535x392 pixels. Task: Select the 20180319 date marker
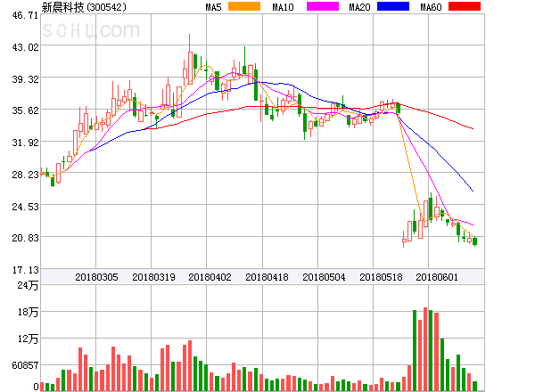pos(153,277)
